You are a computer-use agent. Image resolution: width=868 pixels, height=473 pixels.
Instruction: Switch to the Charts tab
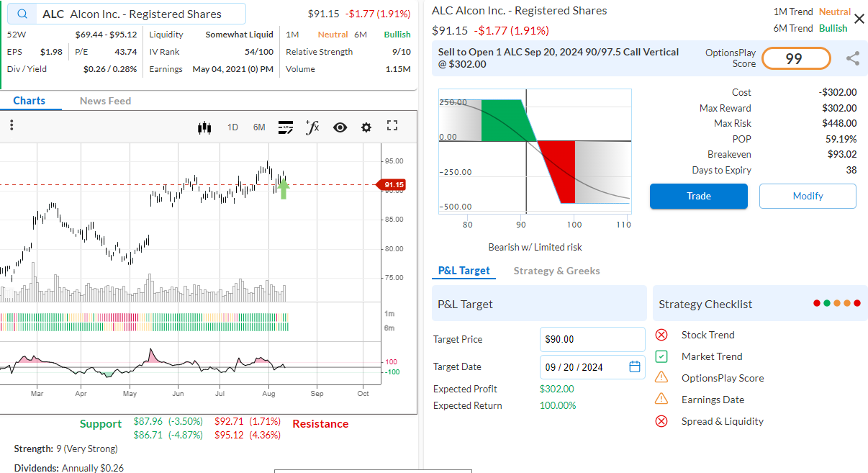pyautogui.click(x=30, y=101)
